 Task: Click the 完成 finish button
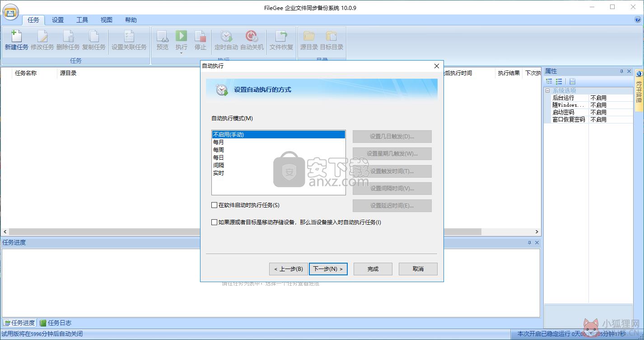coord(373,269)
